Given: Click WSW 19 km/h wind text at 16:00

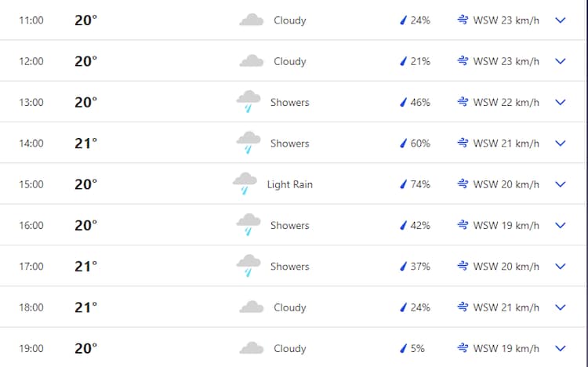Looking at the screenshot, I should pyautogui.click(x=506, y=225).
